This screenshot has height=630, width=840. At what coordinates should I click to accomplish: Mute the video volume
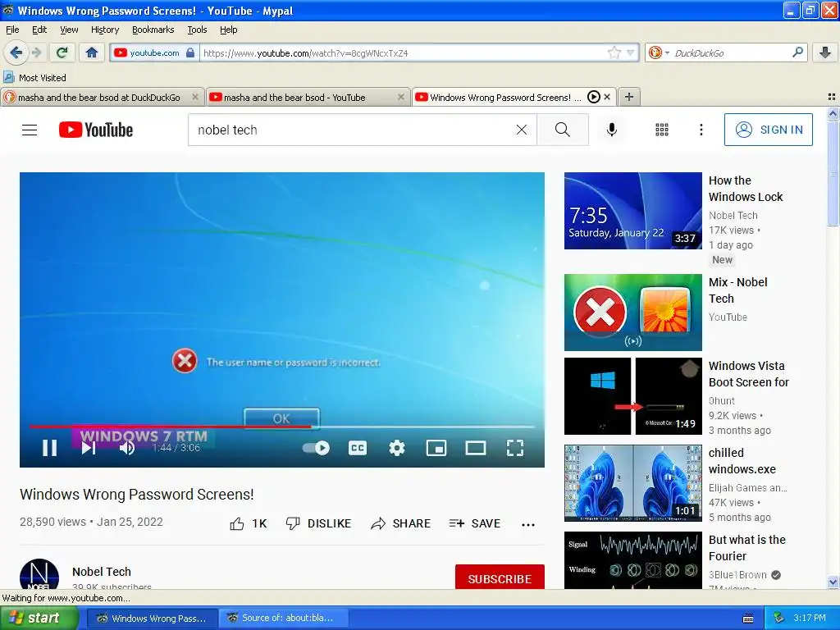(x=127, y=448)
